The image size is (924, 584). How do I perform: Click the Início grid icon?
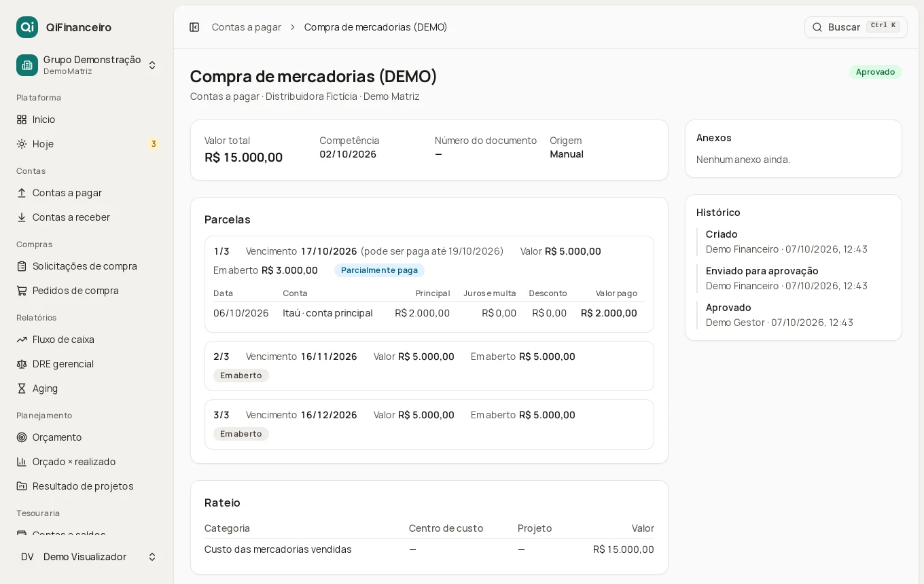(x=22, y=120)
